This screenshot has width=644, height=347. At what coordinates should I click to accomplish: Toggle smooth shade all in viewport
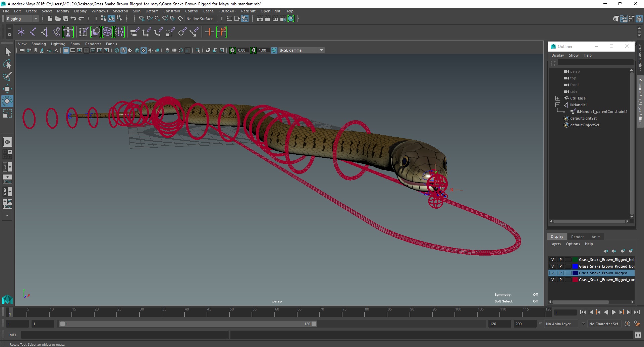pyautogui.click(x=123, y=50)
